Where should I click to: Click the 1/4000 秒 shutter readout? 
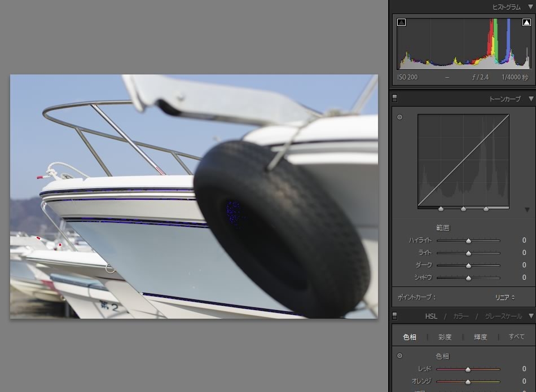515,77
